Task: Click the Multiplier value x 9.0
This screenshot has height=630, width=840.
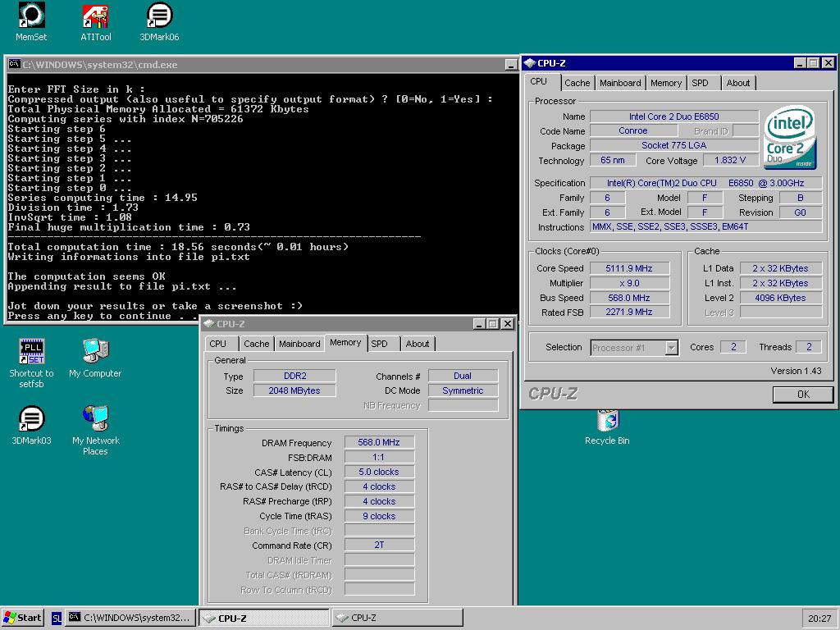Action: point(629,283)
